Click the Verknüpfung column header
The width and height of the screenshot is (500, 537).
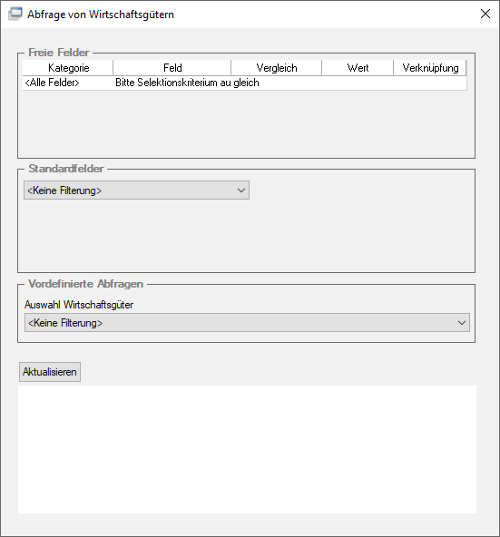(430, 68)
